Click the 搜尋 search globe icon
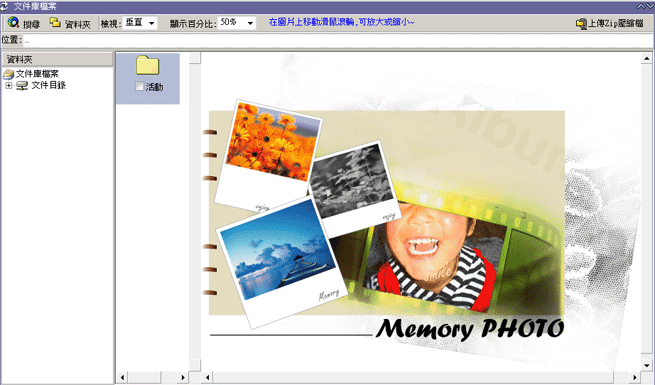The width and height of the screenshot is (655, 385). click(x=13, y=22)
